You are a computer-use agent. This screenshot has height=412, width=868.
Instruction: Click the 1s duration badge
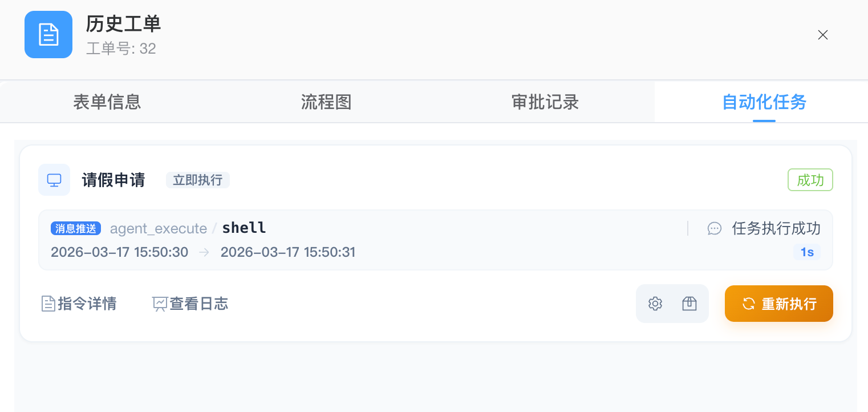click(806, 252)
